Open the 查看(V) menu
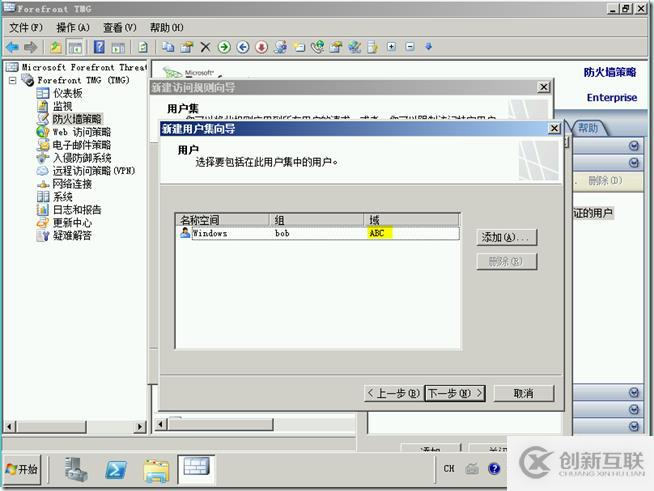This screenshot has width=654, height=491. pyautogui.click(x=120, y=28)
